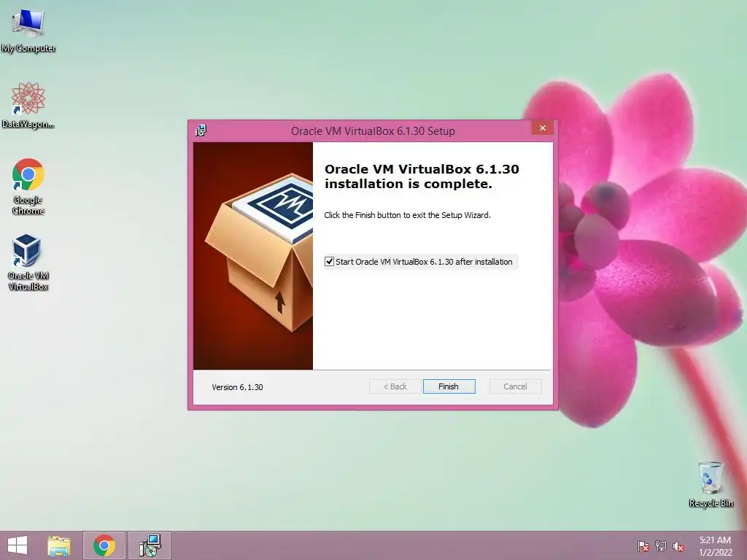Click the 'Oracle VM VirtualBox 6.1.30 Setup' title
This screenshot has width=747, height=560.
point(373,131)
